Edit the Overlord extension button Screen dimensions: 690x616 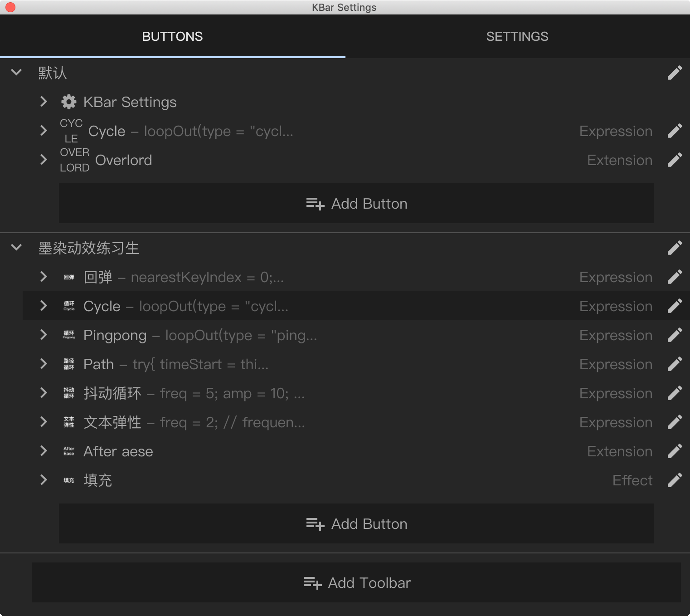tap(675, 160)
